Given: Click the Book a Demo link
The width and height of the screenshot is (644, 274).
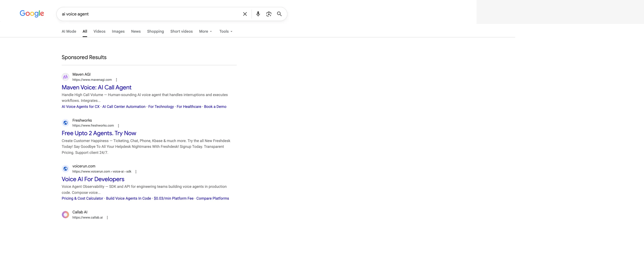Looking at the screenshot, I should (x=215, y=107).
